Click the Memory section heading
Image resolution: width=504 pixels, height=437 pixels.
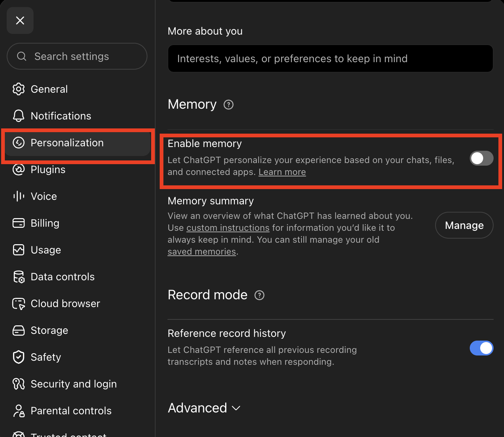(x=192, y=104)
